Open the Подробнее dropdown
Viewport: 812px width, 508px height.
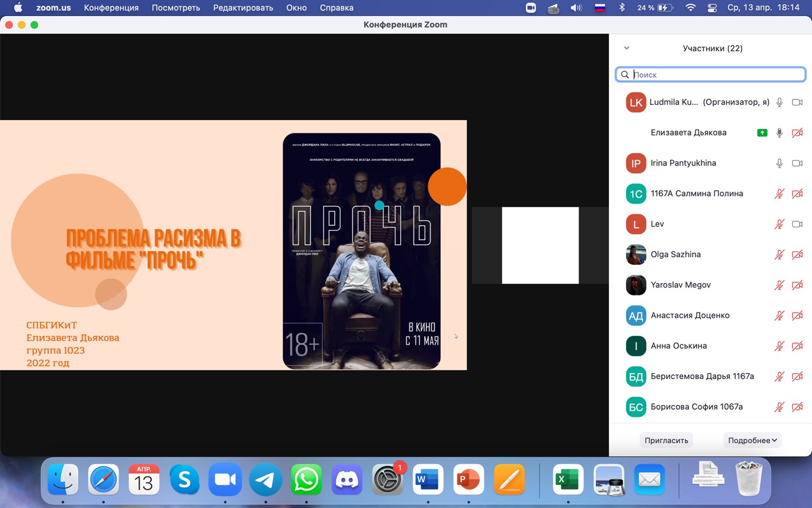click(752, 440)
